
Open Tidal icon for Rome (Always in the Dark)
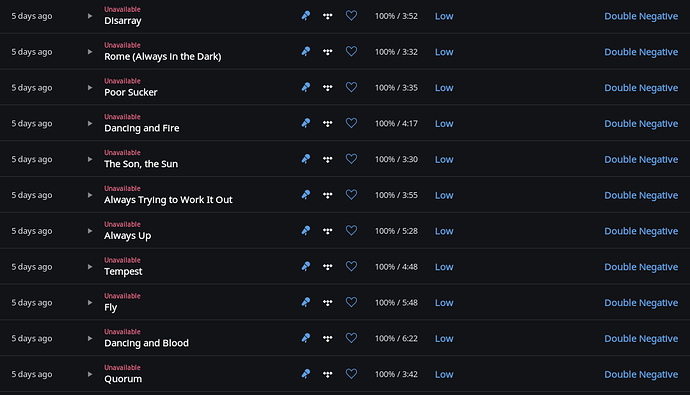click(327, 52)
